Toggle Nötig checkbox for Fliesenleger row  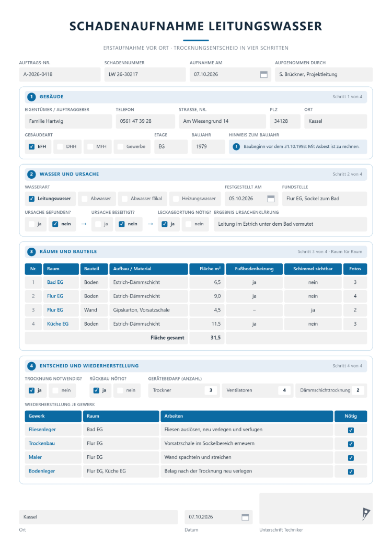click(351, 430)
